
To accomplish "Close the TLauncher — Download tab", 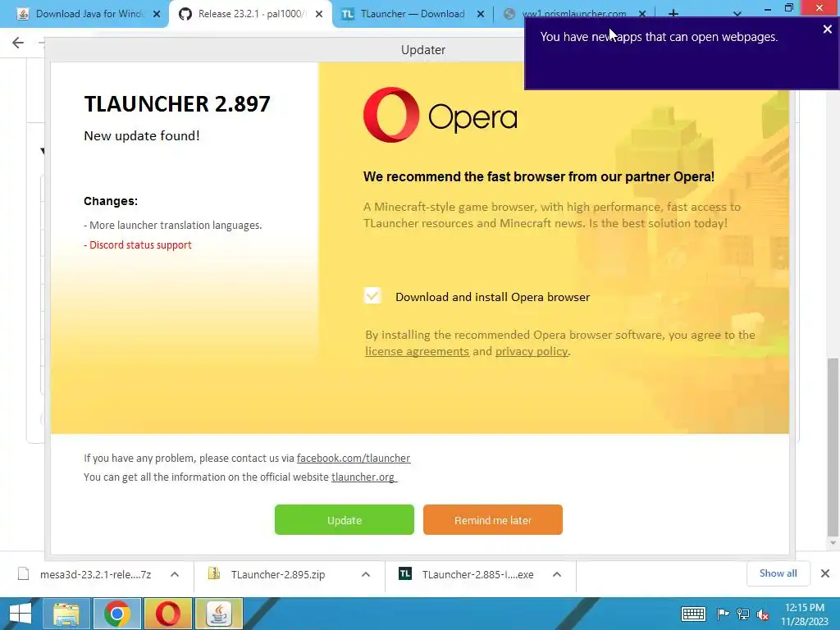I will pos(481,14).
